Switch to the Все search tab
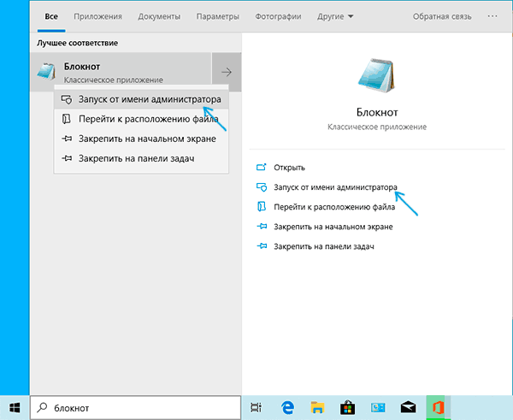The image size is (513, 420). (51, 16)
